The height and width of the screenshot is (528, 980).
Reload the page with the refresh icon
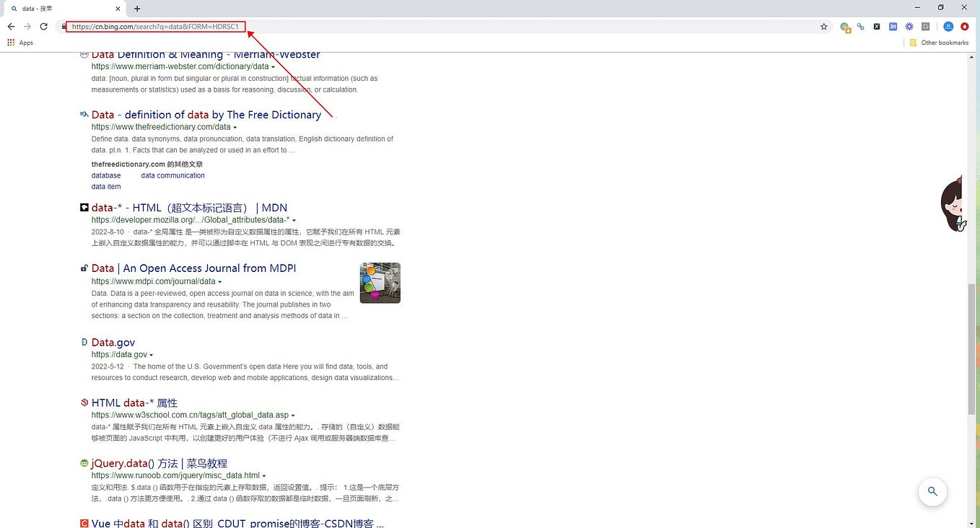click(43, 26)
